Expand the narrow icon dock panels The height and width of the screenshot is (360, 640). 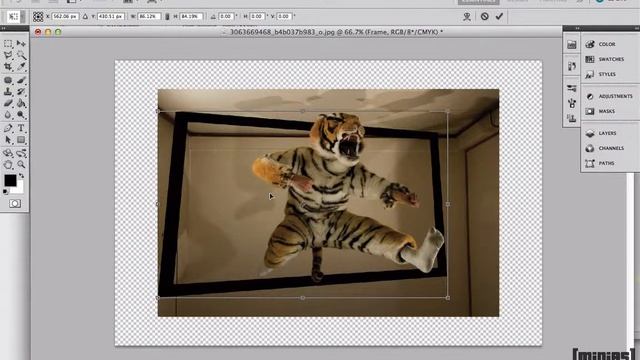(577, 28)
